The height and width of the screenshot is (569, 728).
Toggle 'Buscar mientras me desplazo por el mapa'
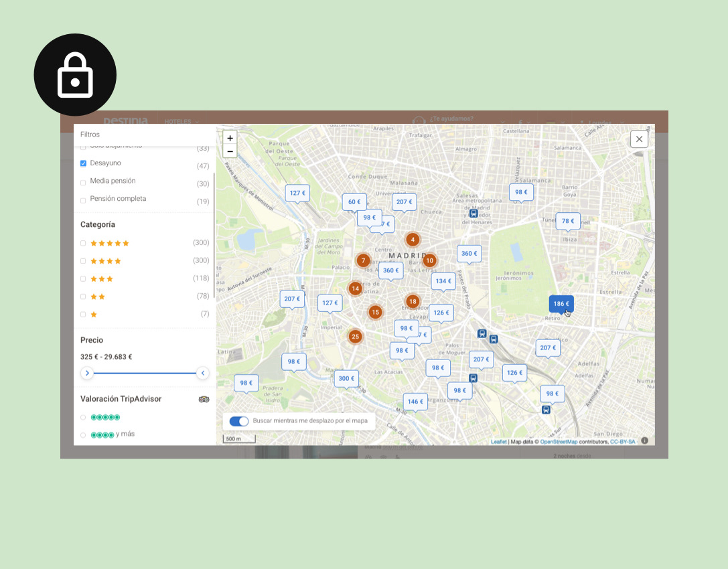(238, 421)
